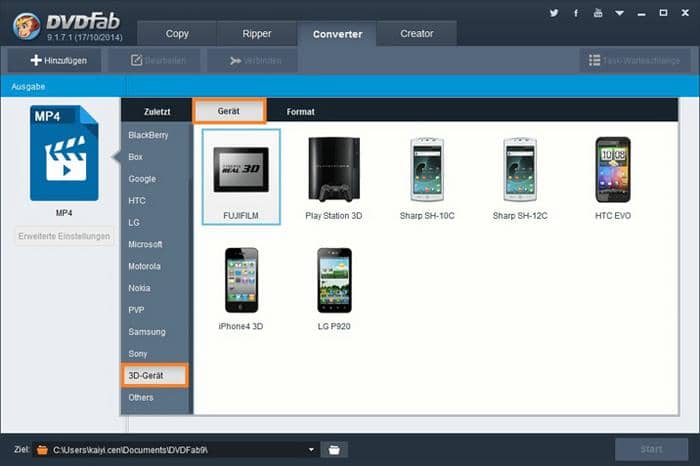Open the DVDFab Twitter icon
The width and height of the screenshot is (700, 466).
coord(554,13)
